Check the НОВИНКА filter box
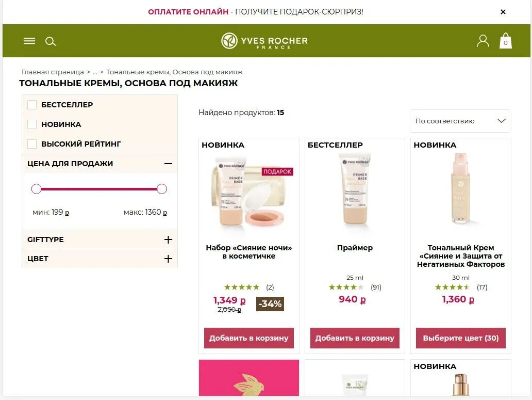This screenshot has width=532, height=400. point(32,124)
